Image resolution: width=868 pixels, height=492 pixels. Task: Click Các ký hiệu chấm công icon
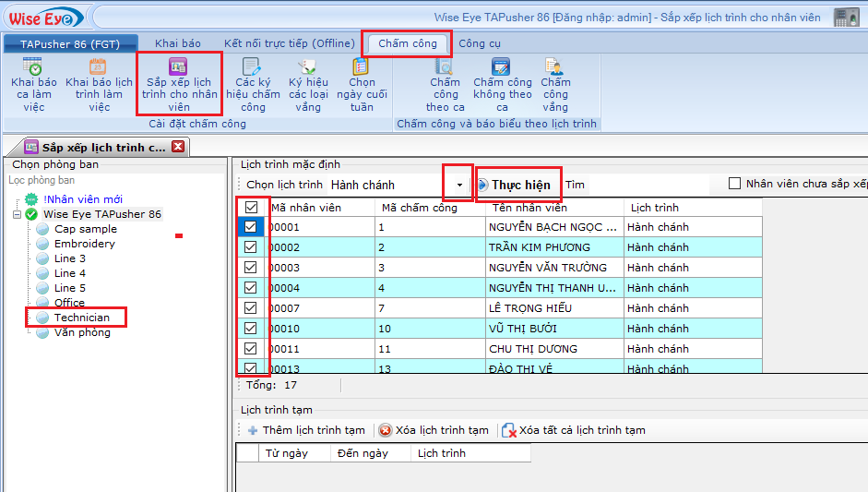point(253,67)
